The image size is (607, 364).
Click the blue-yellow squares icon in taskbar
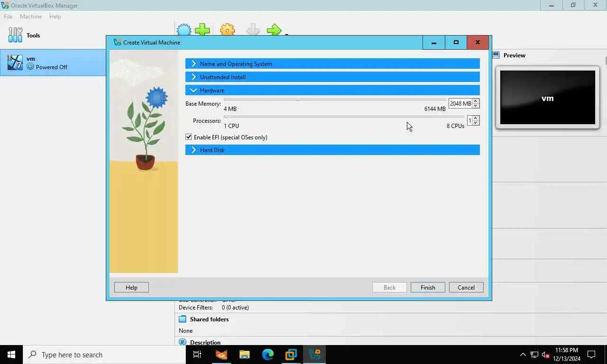291,355
